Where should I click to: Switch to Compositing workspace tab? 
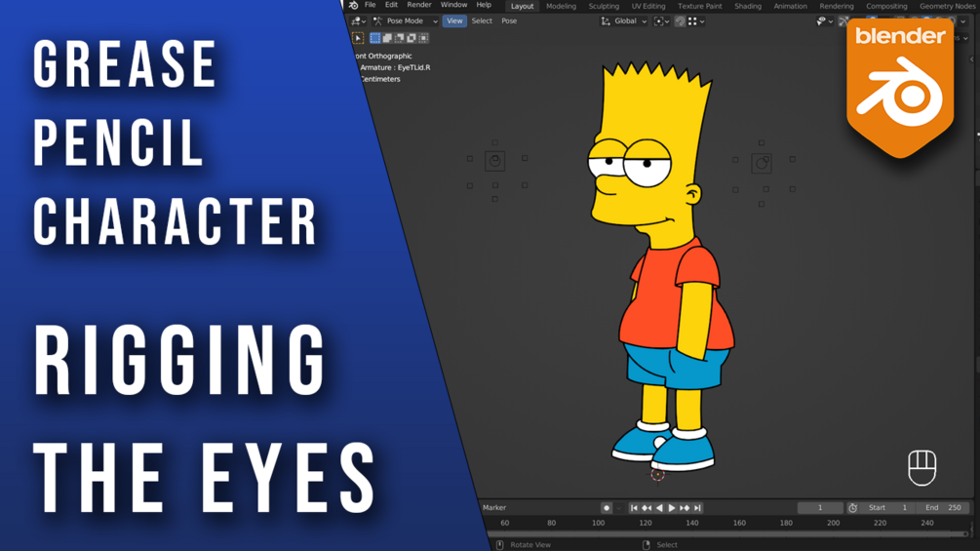tap(886, 6)
